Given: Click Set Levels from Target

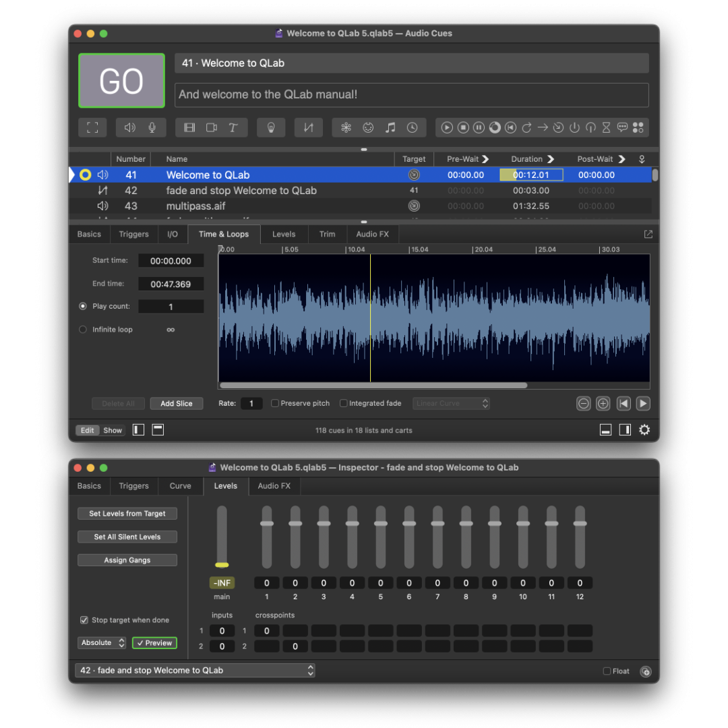Looking at the screenshot, I should tap(127, 514).
